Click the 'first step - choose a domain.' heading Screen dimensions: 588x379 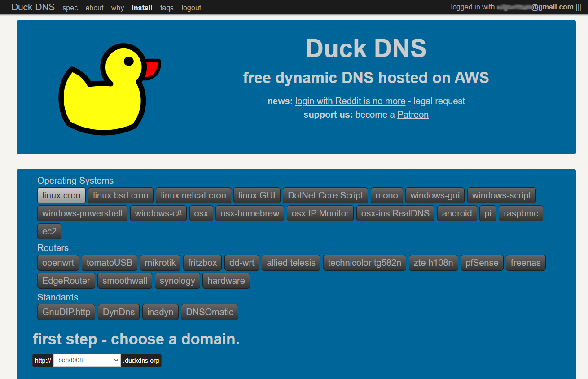click(x=136, y=339)
